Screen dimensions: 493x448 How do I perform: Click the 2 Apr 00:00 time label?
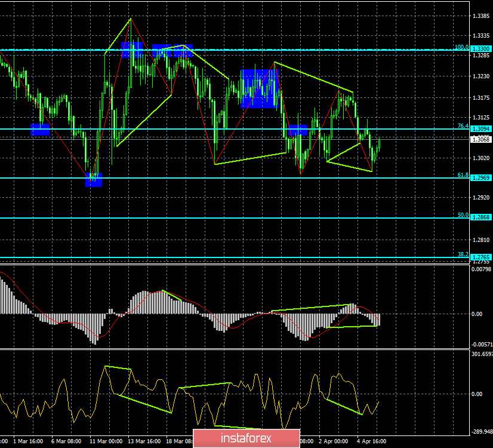[x=333, y=441]
